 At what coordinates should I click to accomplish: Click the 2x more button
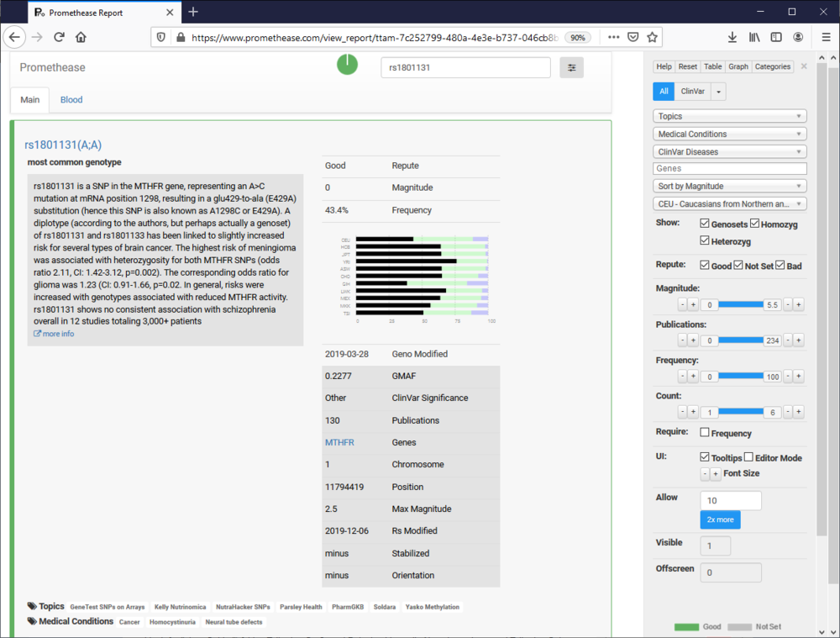point(720,519)
